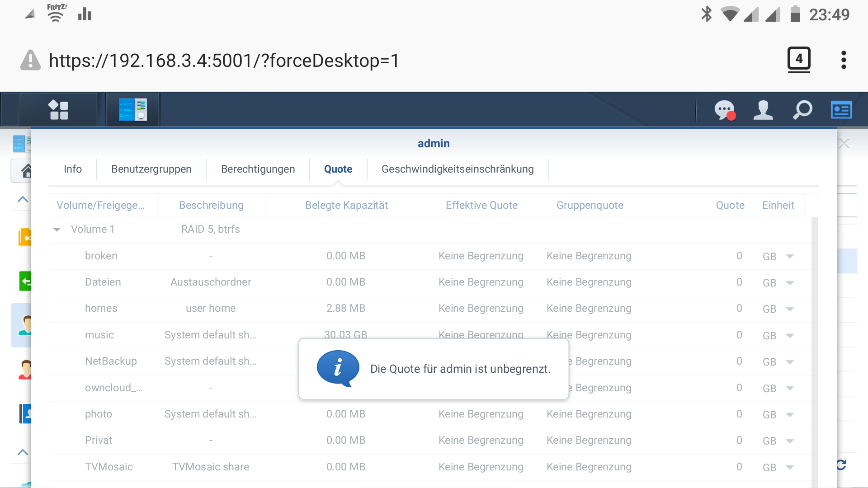Viewport: 868px width, 488px height.
Task: Select the Privat shared folder row
Action: [430, 440]
